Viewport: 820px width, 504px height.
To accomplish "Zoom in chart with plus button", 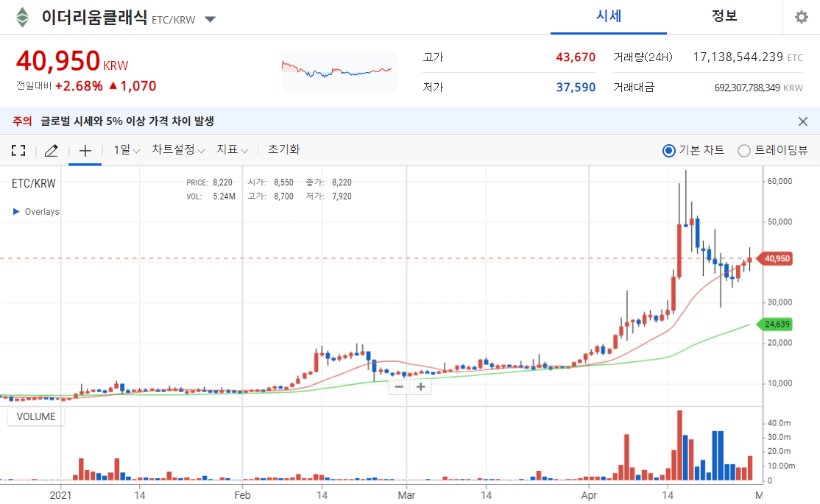I will click(x=420, y=387).
